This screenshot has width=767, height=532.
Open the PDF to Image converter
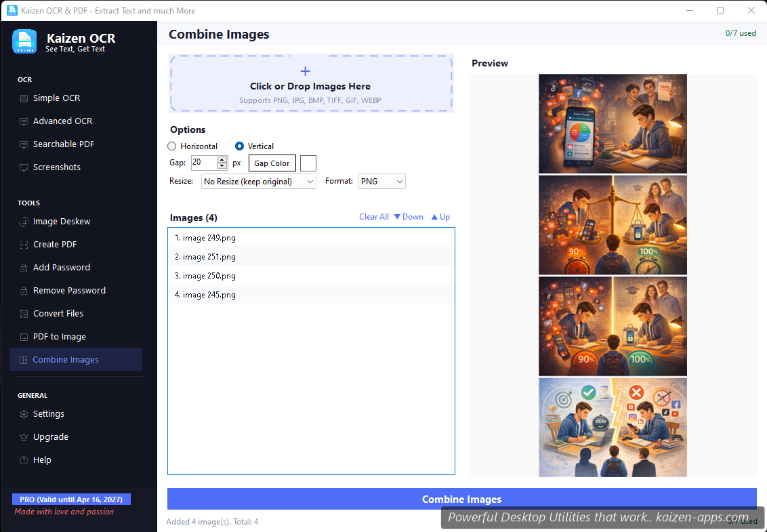[x=60, y=336]
